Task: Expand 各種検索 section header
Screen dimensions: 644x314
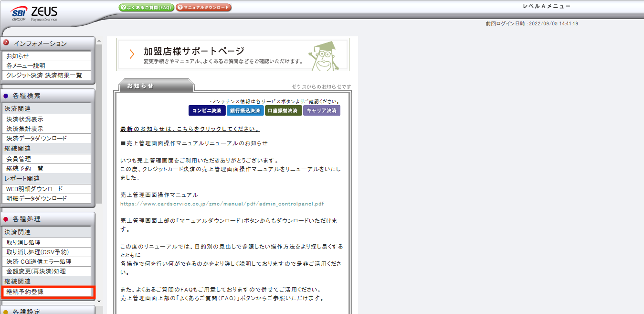Action: coord(48,96)
